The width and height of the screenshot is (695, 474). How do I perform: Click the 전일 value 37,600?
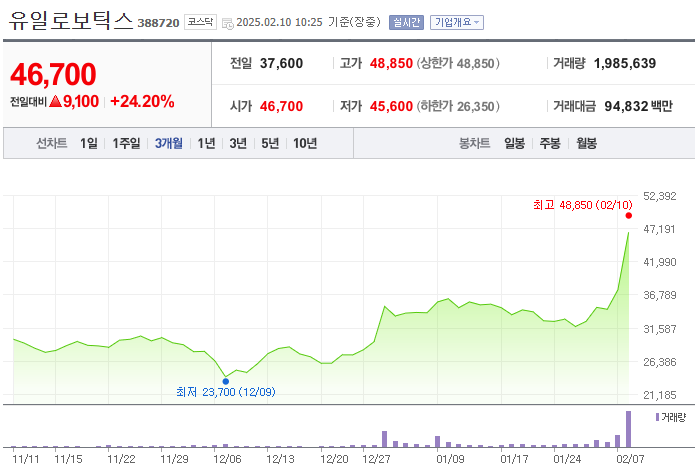[281, 63]
